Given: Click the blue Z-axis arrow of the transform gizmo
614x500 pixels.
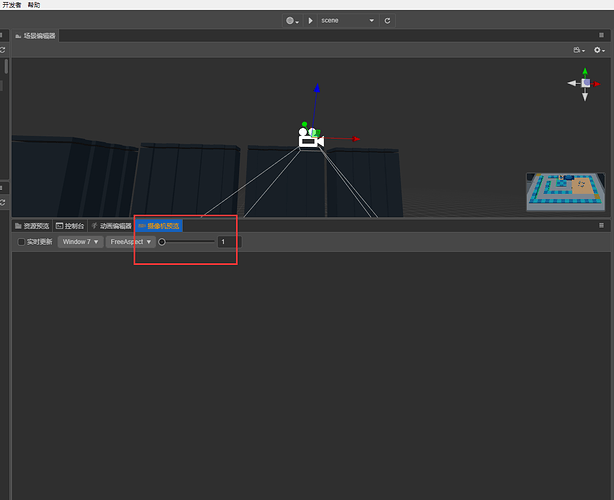Looking at the screenshot, I should 317,88.
